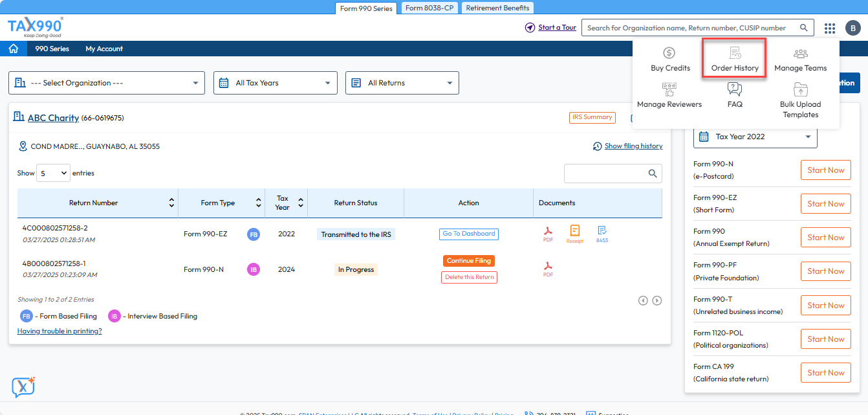Start Now for Form 990-EZ Short Form
Viewport: 868px width, 415px height.
[826, 204]
